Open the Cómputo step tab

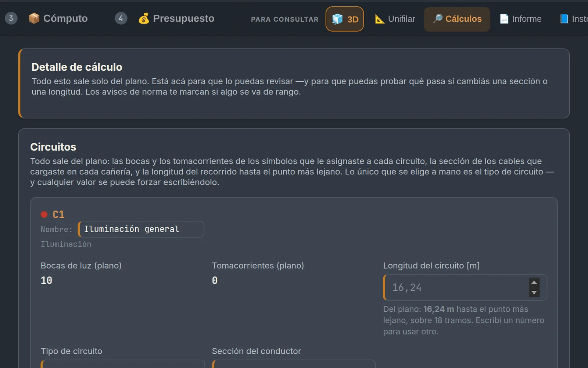click(x=58, y=18)
